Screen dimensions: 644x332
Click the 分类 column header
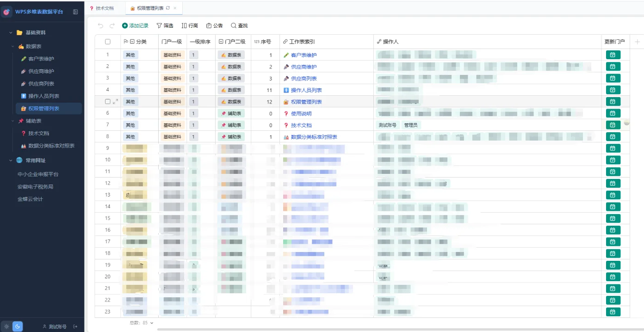coord(139,42)
